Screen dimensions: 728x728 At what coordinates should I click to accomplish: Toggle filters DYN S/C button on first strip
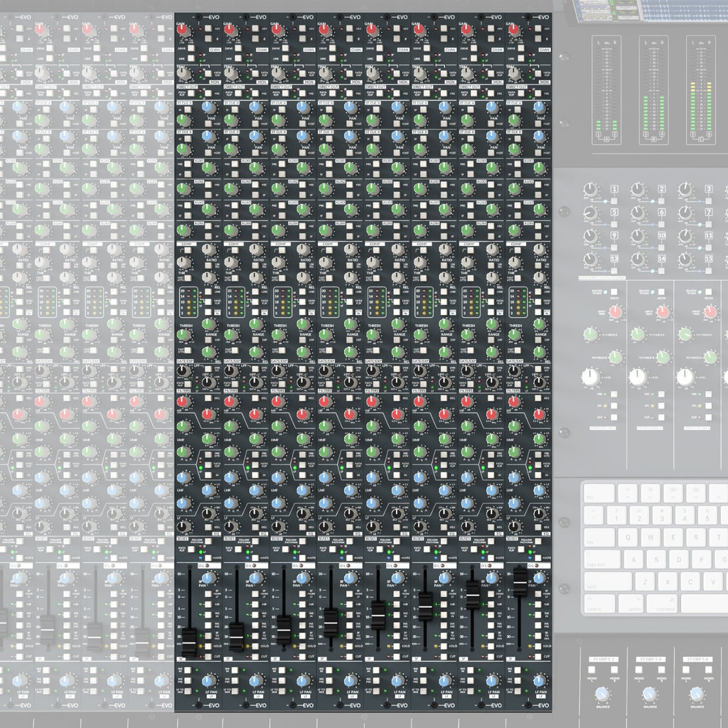click(208, 369)
